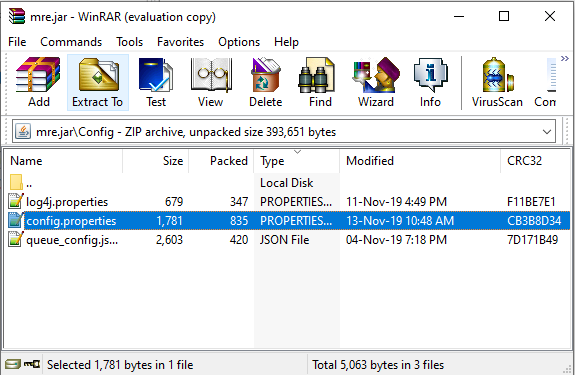Viewport: 575px width, 375px height.
Task: Sort by the Packed column header
Action: coord(221,161)
